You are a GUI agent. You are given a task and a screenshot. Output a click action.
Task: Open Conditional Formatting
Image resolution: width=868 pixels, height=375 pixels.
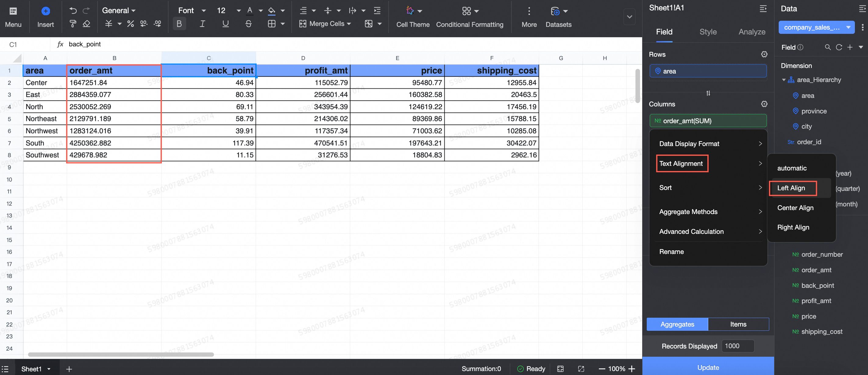(469, 17)
